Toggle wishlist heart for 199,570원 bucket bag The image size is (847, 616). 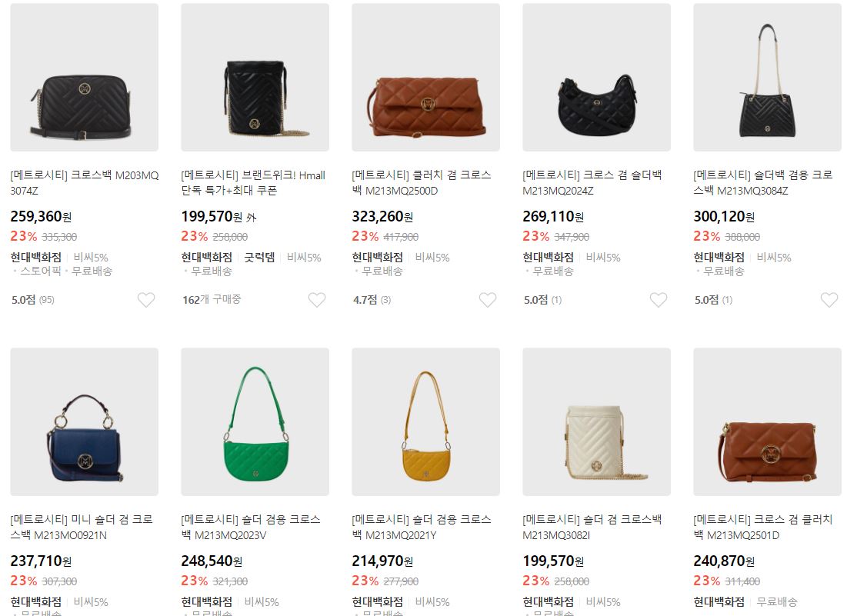(x=316, y=300)
